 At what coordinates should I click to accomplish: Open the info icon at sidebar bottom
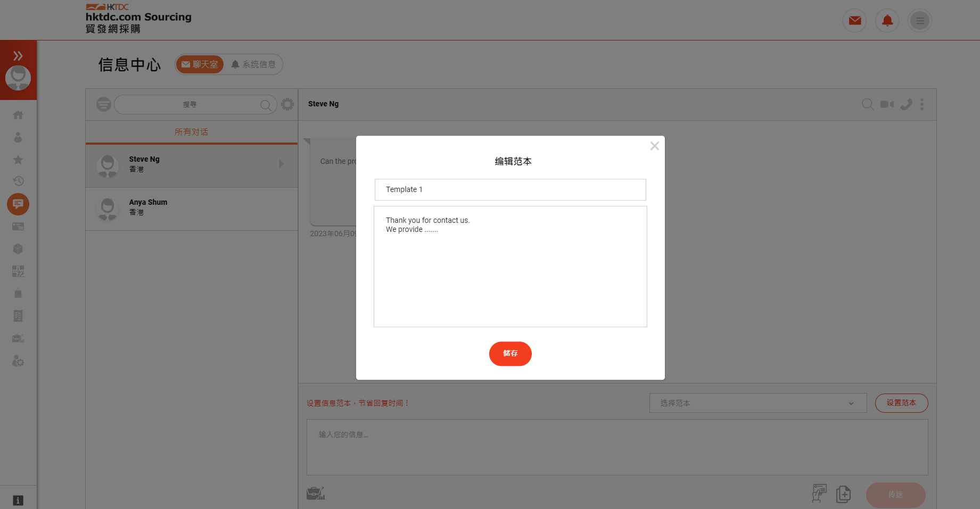(18, 500)
